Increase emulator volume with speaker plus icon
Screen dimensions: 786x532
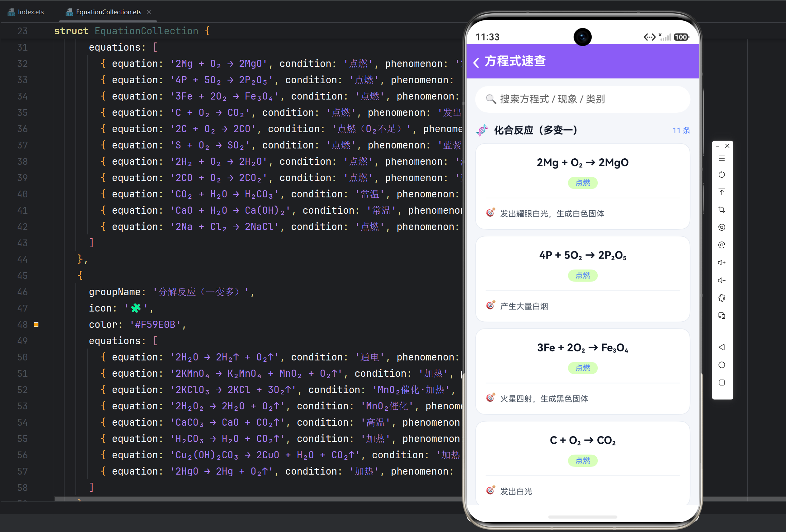tap(722, 263)
